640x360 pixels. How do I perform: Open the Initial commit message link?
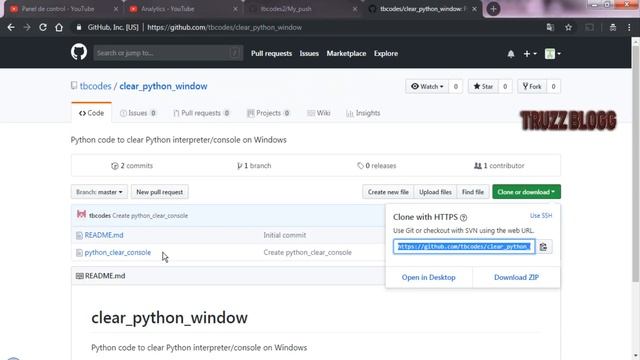284,235
